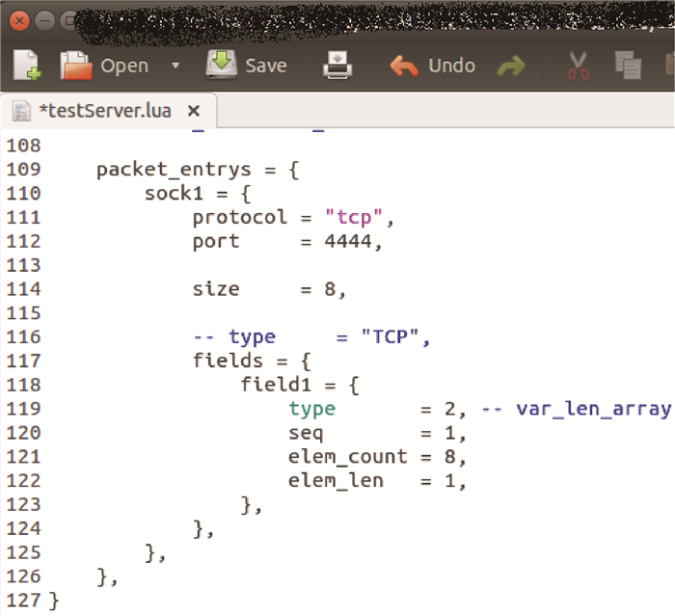Expand the Open recent files dropdown arrow
675x616 pixels.
click(175, 66)
